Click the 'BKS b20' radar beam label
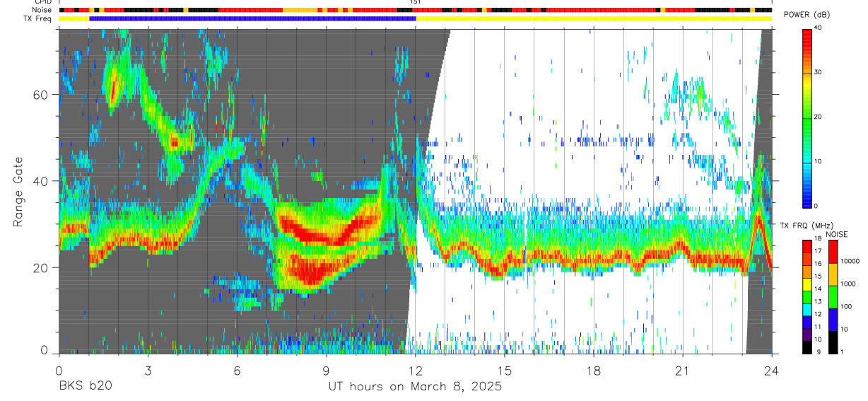This screenshot has width=868, height=401. 85,387
